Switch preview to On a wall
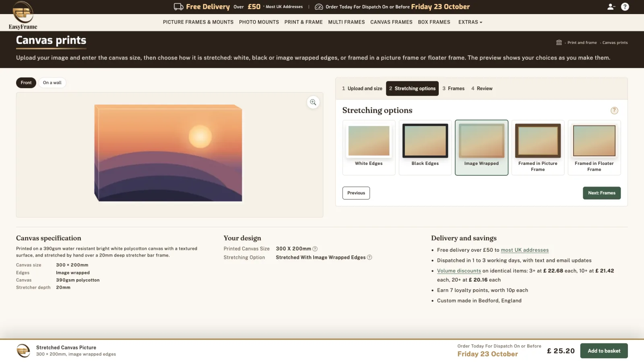644x362 pixels. click(52, 83)
